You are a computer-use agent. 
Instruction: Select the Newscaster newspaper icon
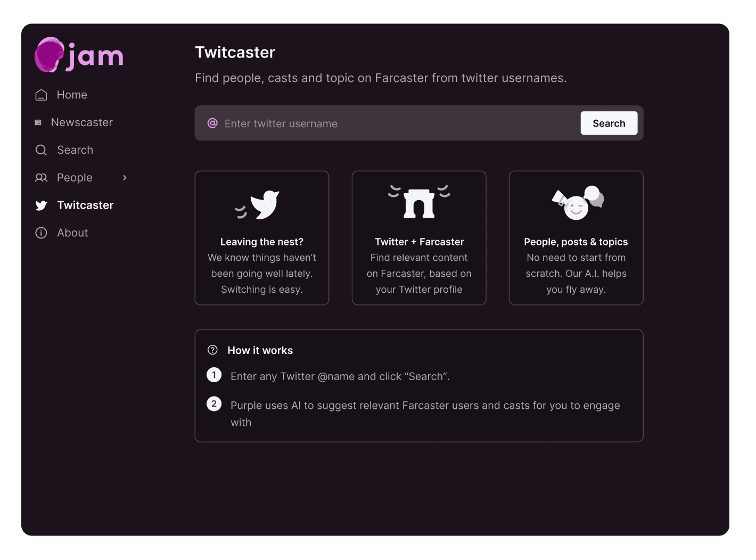[x=38, y=122]
